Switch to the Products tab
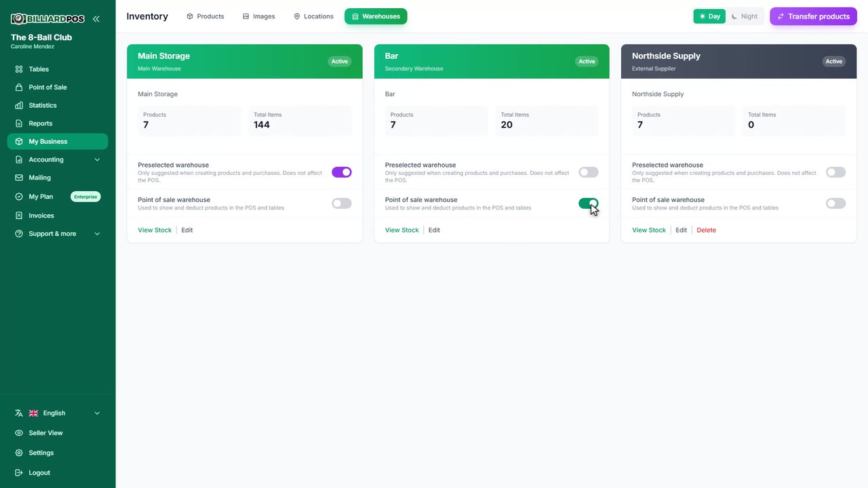The width and height of the screenshot is (868, 488). point(205,16)
